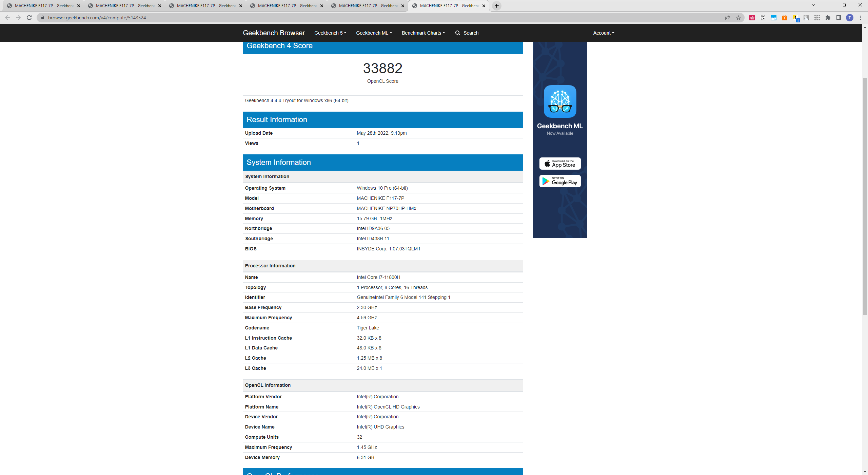Click the 15.79 GB -1MHz memory value
Screen dimensions: 868x475
[x=374, y=218]
